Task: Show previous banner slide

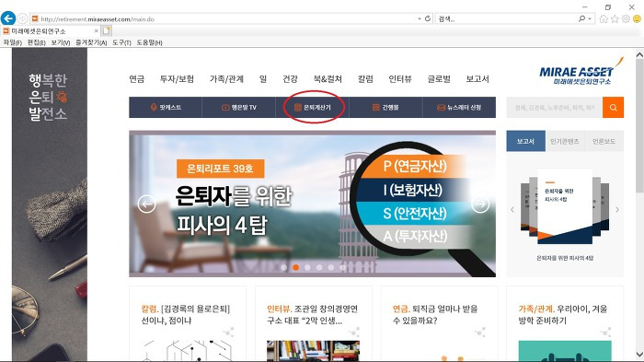Action: (x=146, y=204)
